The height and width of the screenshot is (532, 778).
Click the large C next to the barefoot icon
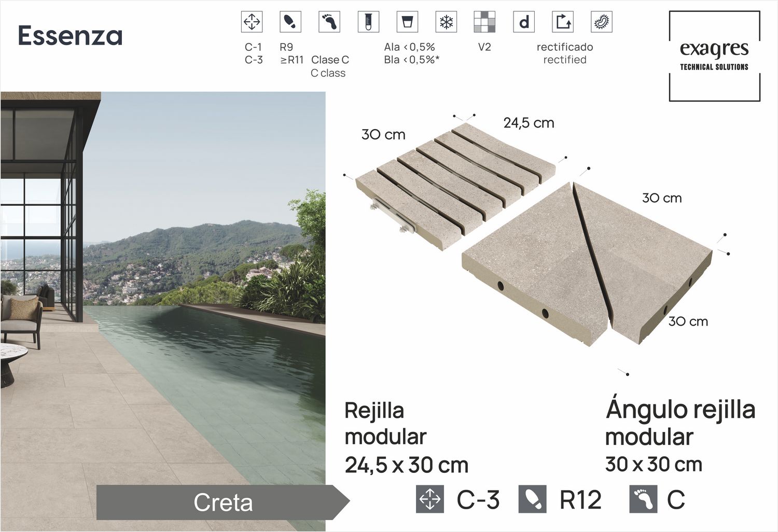coord(676,500)
